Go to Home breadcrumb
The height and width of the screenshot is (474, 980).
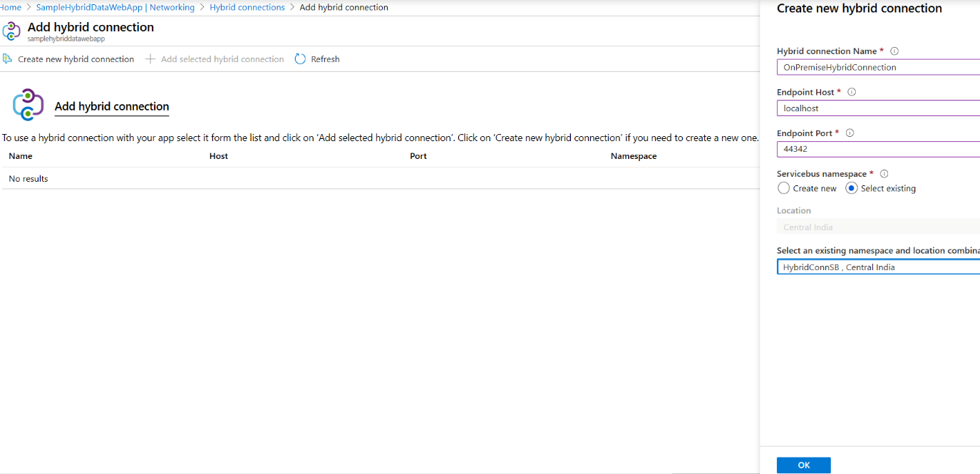point(10,7)
